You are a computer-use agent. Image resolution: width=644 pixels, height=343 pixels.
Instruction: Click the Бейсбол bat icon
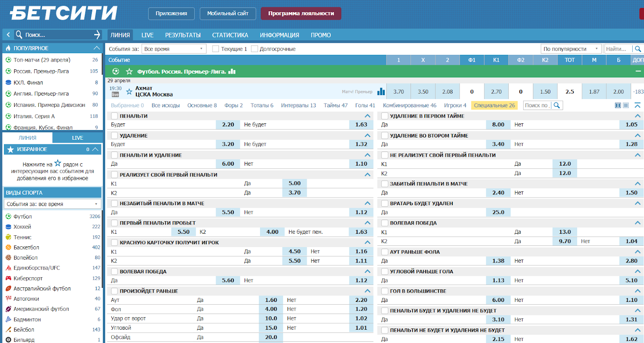pyautogui.click(x=8, y=329)
